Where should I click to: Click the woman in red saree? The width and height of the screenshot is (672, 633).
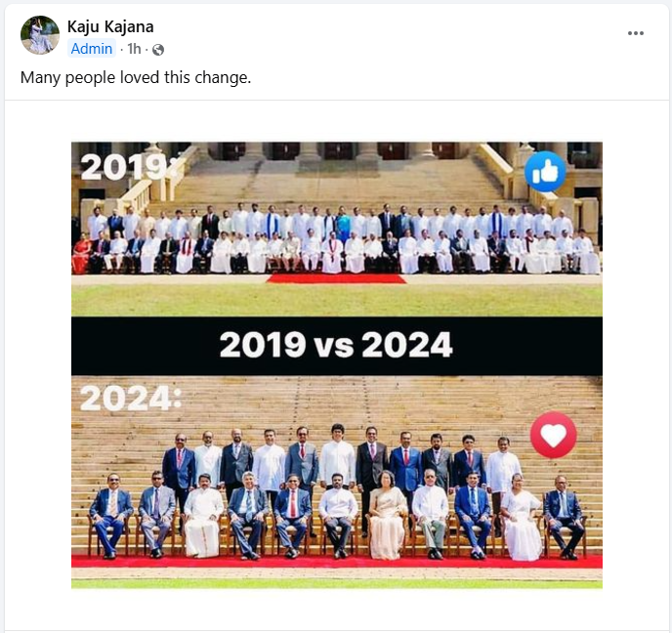(x=81, y=255)
